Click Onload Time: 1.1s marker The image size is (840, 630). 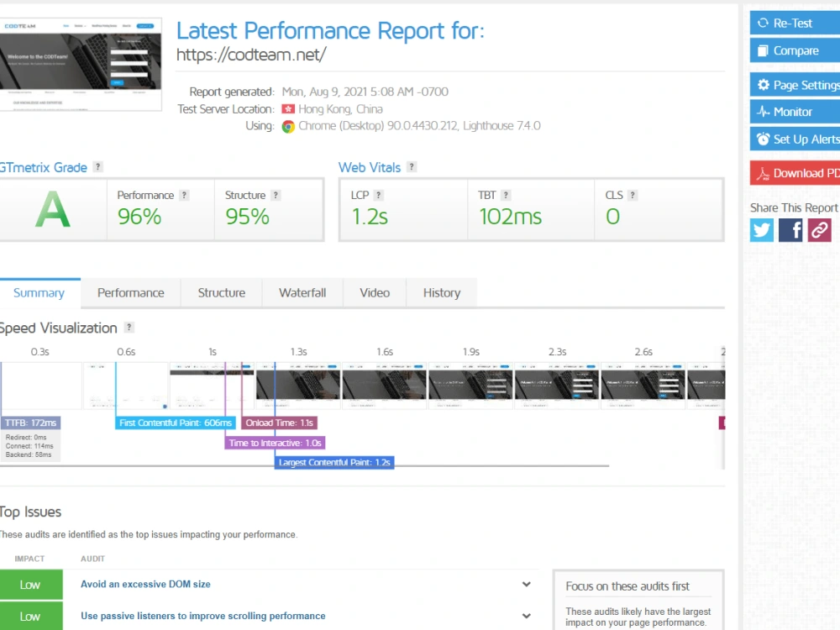[x=279, y=423]
